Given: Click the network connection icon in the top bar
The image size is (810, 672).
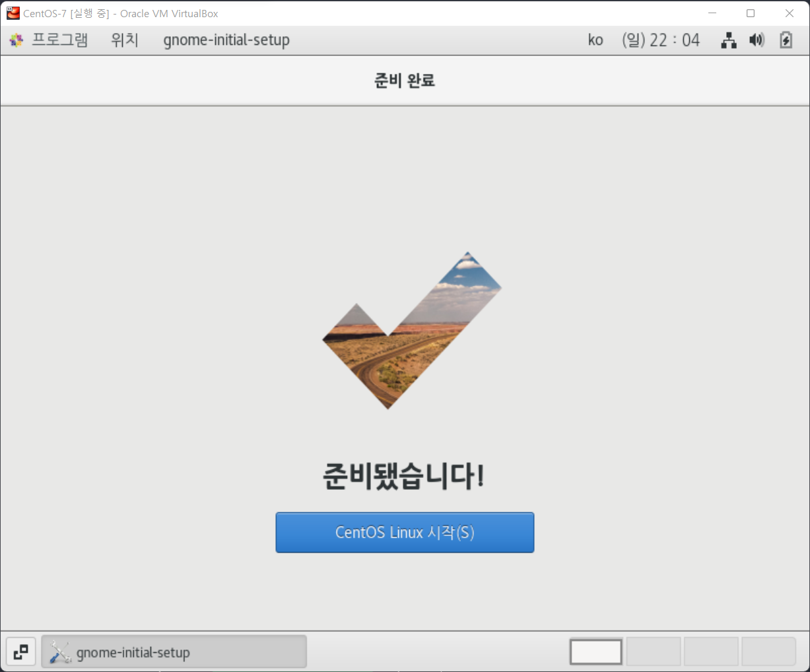Looking at the screenshot, I should 729,40.
